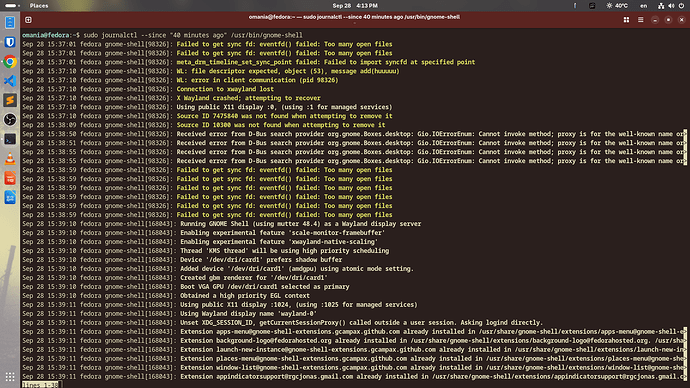Open Sublime Text from the dock
Screen dimensions: 690x388
tap(10, 100)
